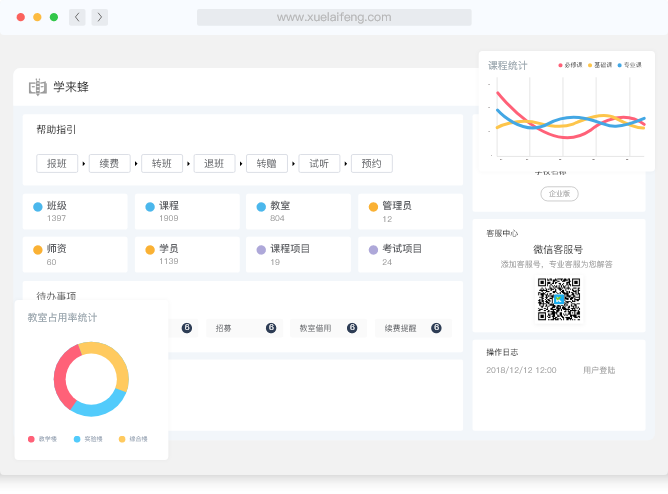
Task: Click the 教室占用率统计 chart title
Action: coord(62,318)
